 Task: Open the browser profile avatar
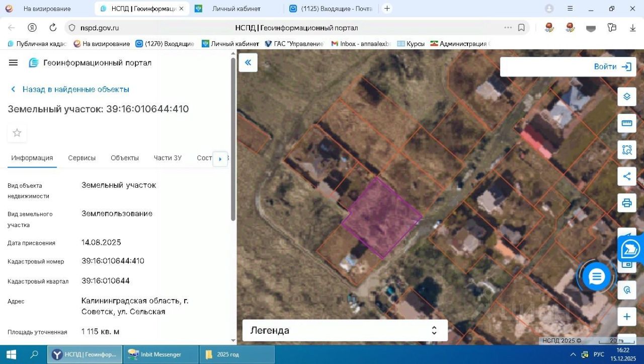[549, 9]
